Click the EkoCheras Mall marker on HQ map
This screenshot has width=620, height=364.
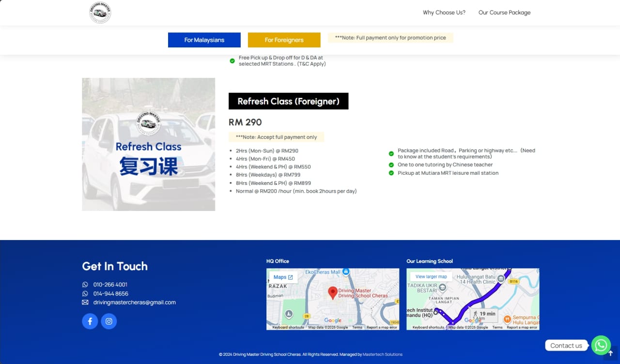coord(346,272)
